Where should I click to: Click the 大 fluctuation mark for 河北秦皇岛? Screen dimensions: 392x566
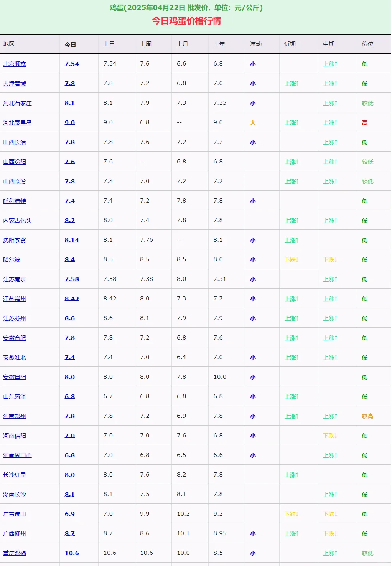point(253,123)
